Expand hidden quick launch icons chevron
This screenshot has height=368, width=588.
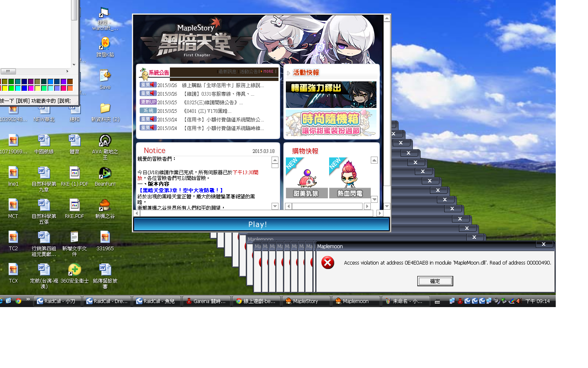[x=28, y=300]
